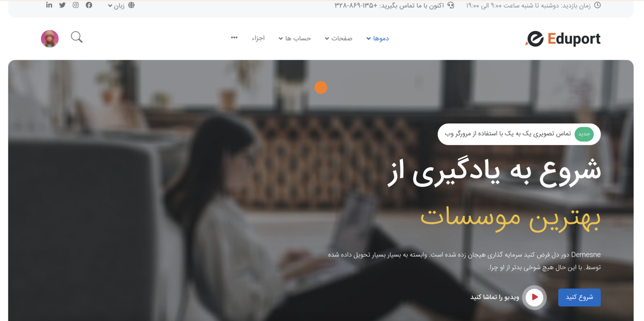Open the user avatar profile picture
The width and height of the screenshot is (644, 321).
[50, 38]
